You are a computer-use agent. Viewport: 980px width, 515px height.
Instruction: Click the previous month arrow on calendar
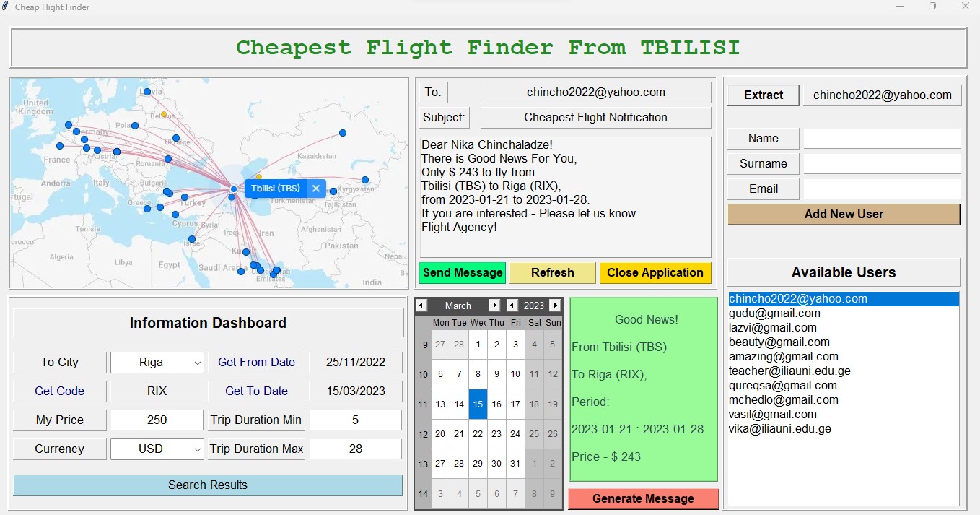(x=421, y=305)
